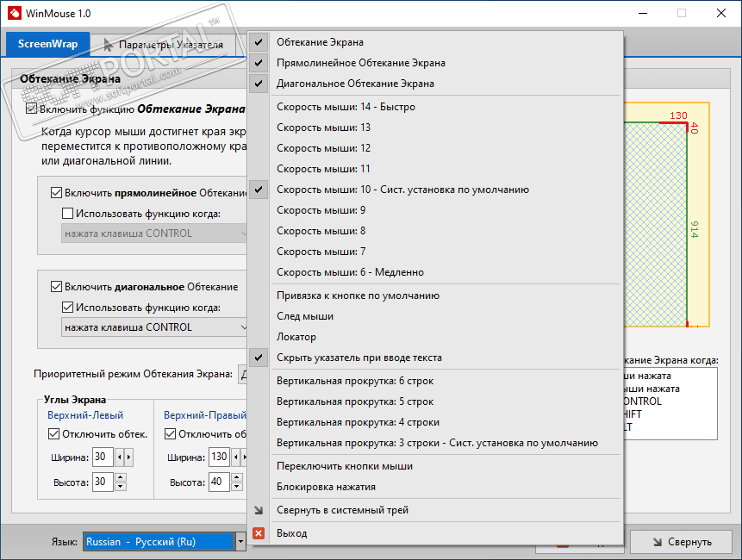This screenshot has height=560, width=742.
Task: Open the Параметры Указателя tab
Action: 163,45
